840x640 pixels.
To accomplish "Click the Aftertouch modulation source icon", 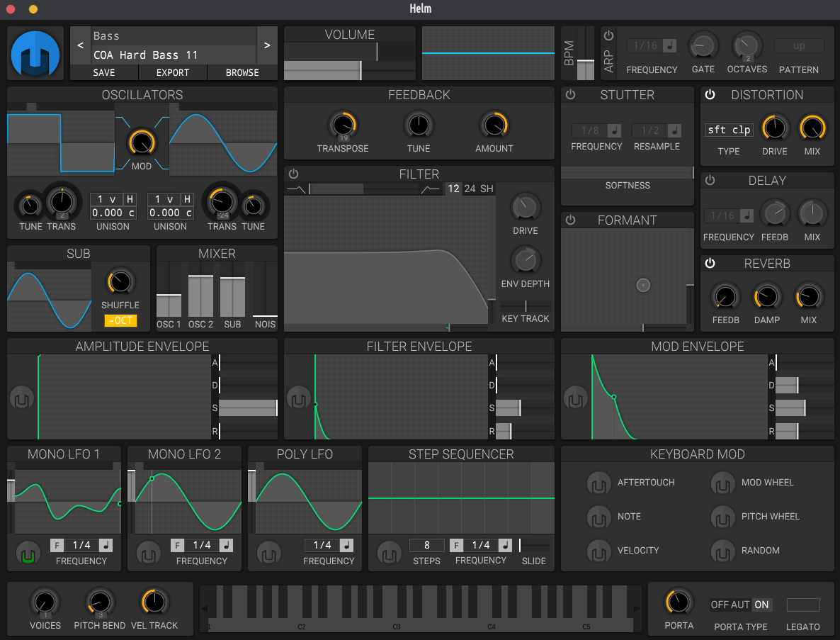I will (598, 483).
